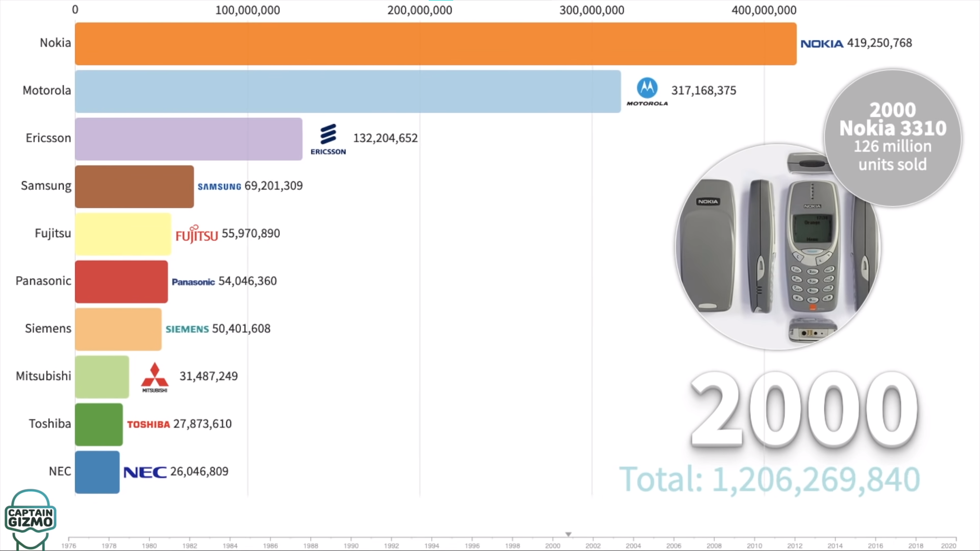The image size is (980, 551).
Task: Click the 300,000,000 axis tick label
Action: (x=592, y=10)
